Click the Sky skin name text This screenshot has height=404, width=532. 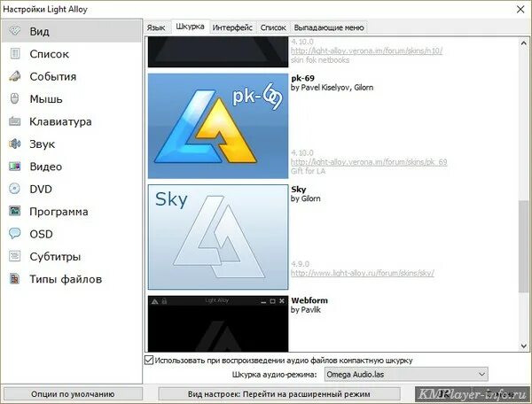(x=298, y=190)
